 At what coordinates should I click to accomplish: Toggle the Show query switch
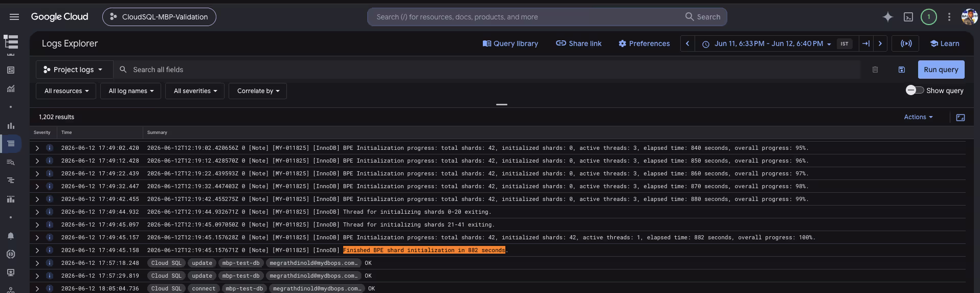(915, 91)
